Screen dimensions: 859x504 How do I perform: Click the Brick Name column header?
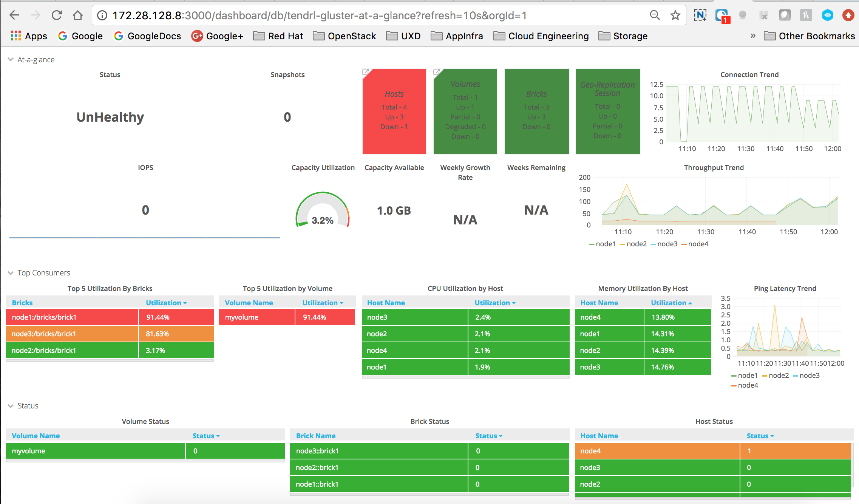(315, 436)
